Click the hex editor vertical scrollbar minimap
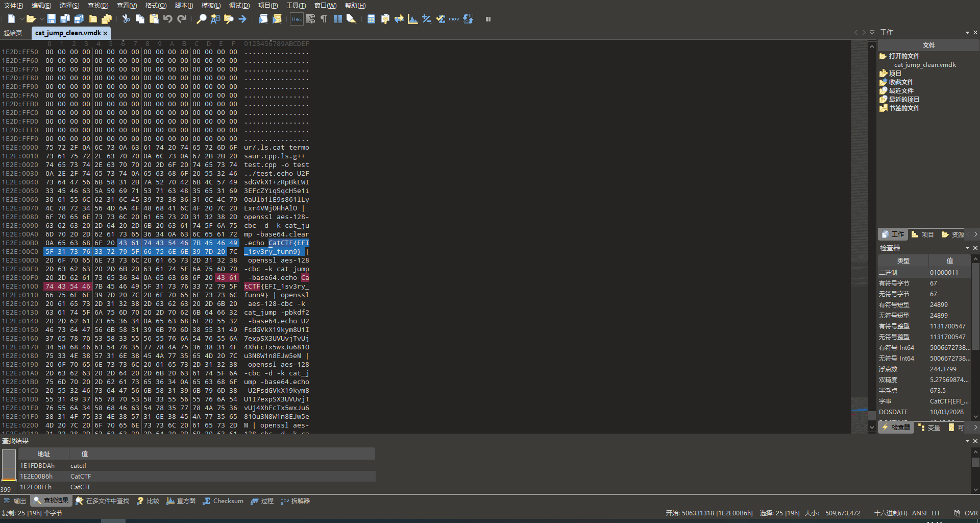Screen dimensions: 980x523 coord(859,230)
